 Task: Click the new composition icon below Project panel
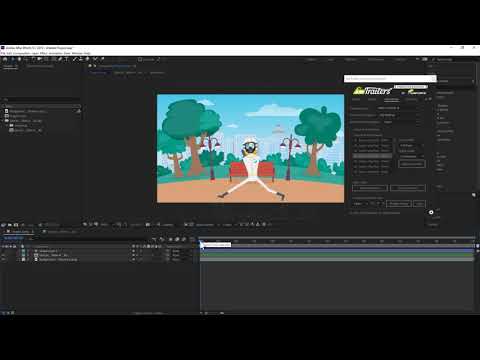pyautogui.click(x=16, y=225)
